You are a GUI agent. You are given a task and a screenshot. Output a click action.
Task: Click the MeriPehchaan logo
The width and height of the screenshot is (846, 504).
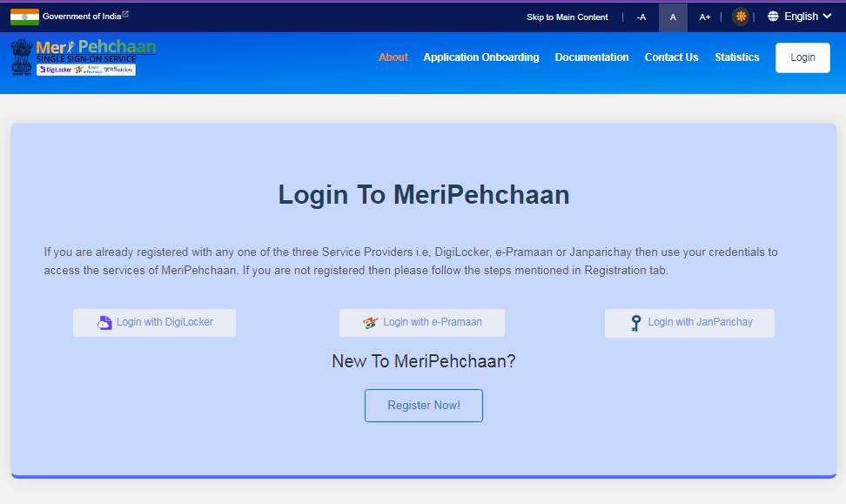(84, 57)
